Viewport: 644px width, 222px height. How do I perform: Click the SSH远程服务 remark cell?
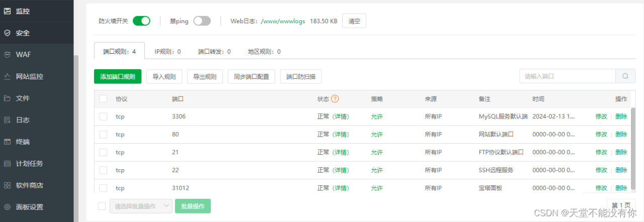496,170
